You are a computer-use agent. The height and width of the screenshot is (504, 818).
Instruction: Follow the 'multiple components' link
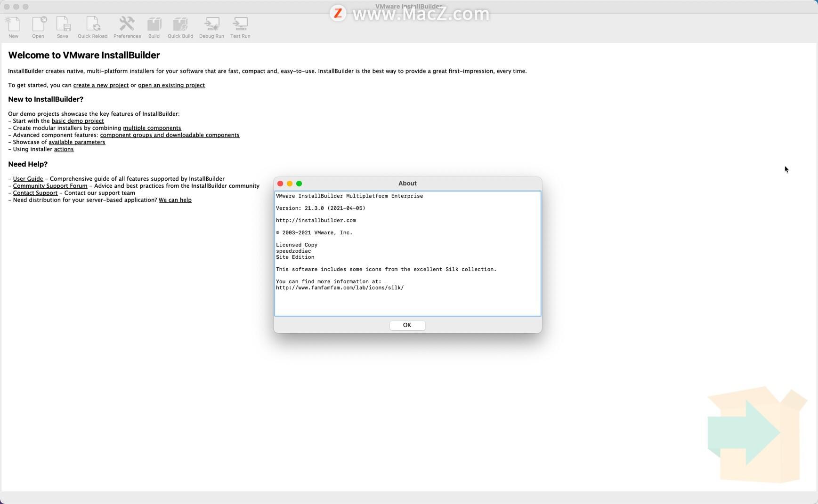point(152,128)
